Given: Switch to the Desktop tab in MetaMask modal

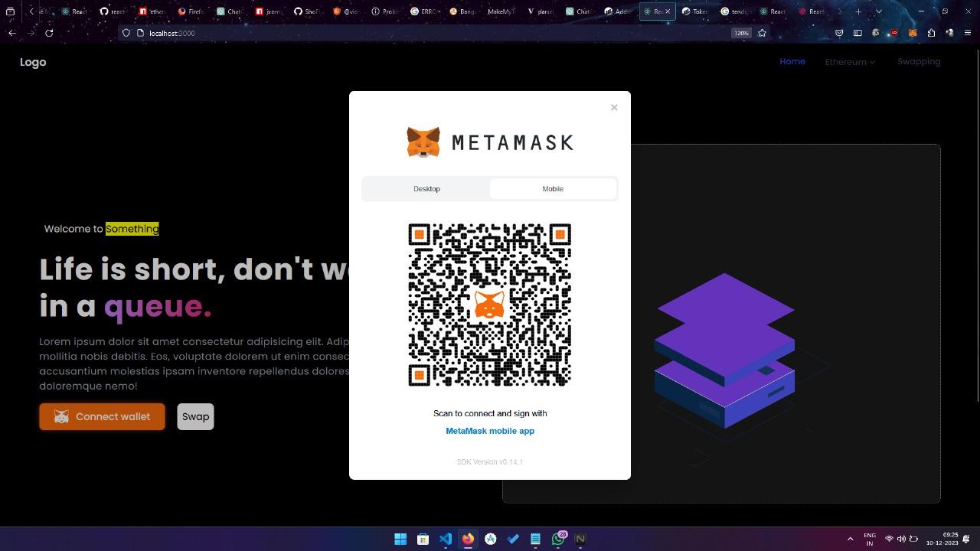Looking at the screenshot, I should [x=426, y=189].
